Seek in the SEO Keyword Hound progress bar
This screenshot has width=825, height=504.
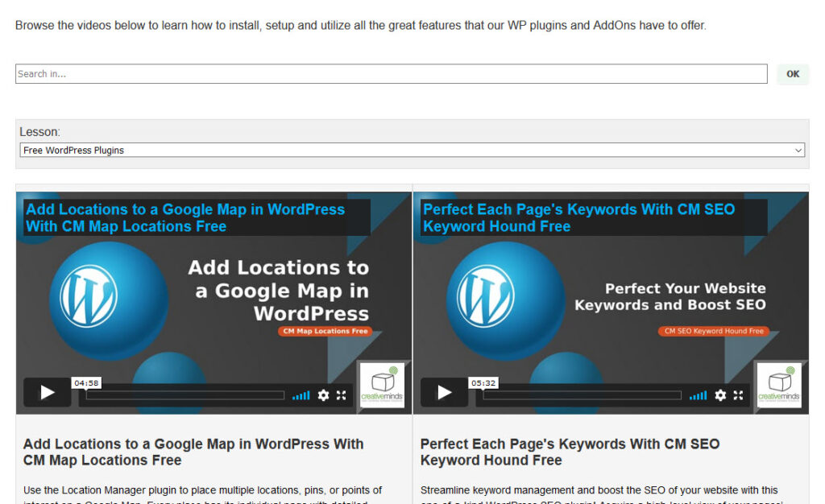click(582, 395)
